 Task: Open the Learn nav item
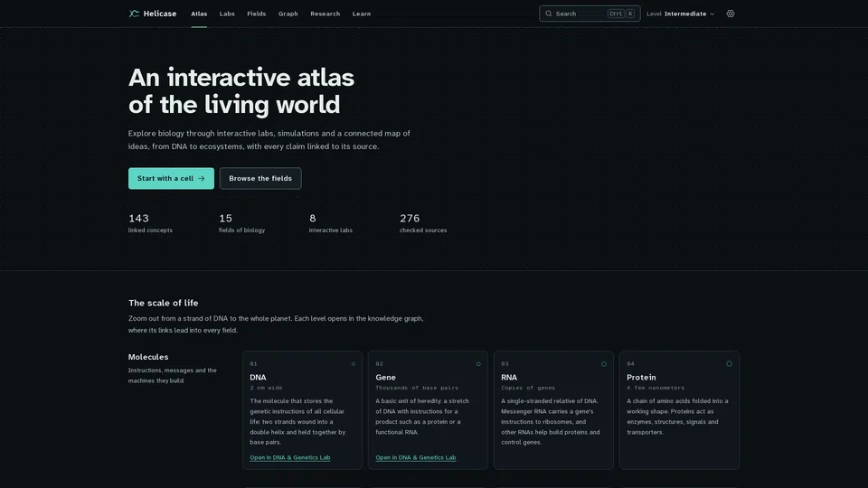[362, 14]
